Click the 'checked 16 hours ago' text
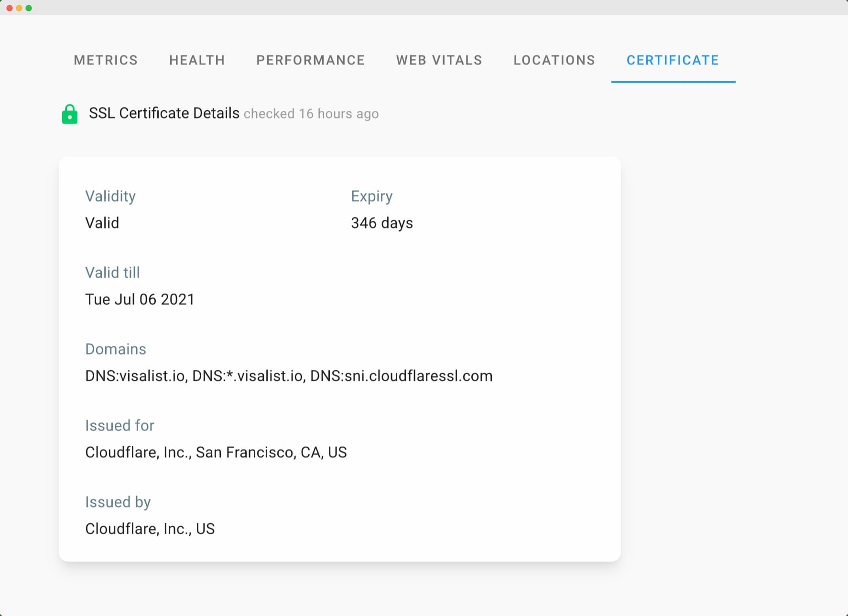Screen dimensions: 848x616 point(311,114)
